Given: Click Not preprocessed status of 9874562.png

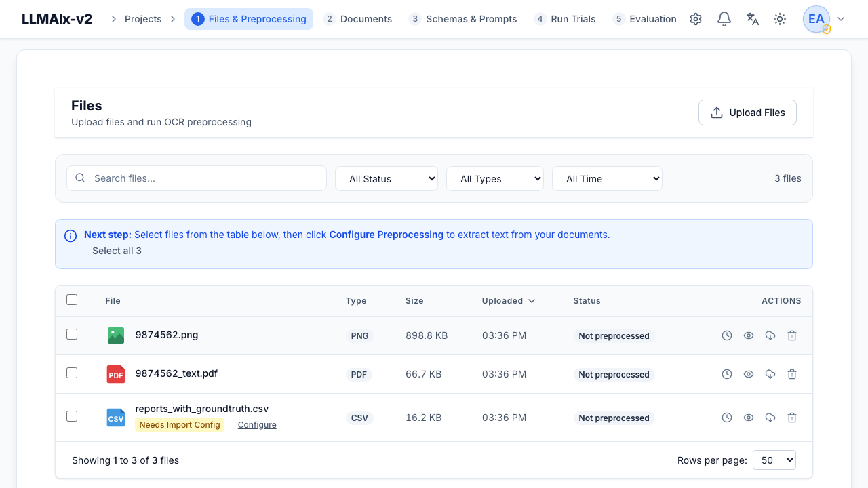Looking at the screenshot, I should click(x=614, y=335).
